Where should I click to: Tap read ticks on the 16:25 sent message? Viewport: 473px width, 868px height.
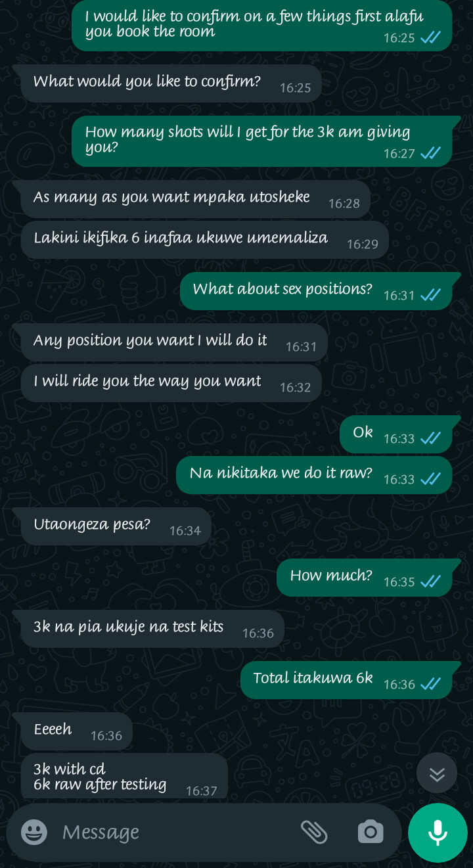431,37
